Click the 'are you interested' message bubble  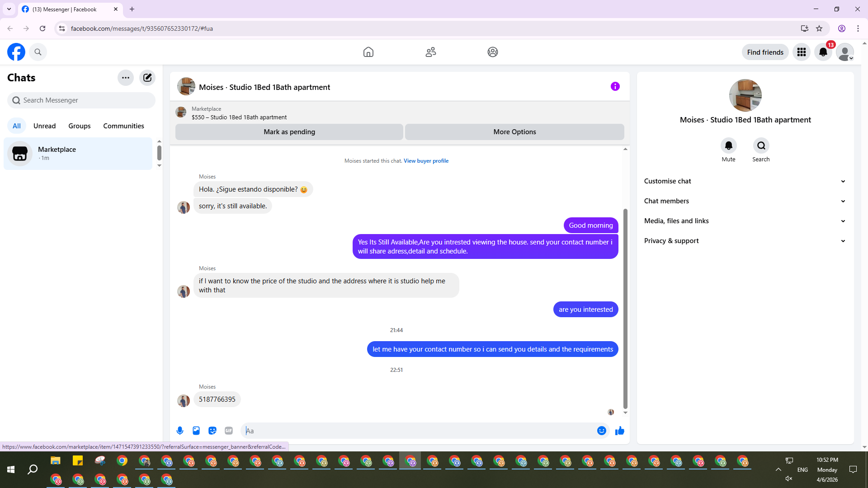pyautogui.click(x=586, y=310)
